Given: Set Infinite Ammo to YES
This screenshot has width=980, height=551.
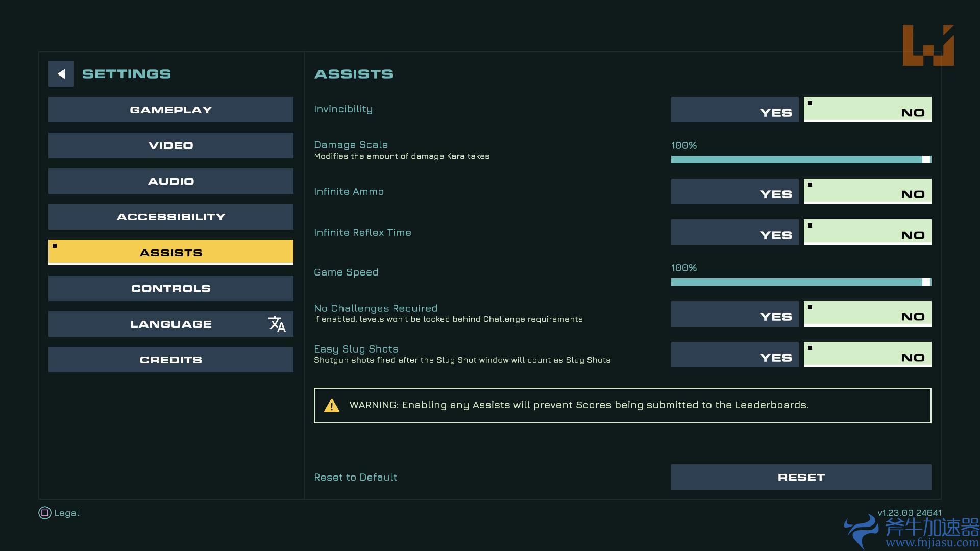Looking at the screenshot, I should (x=734, y=191).
